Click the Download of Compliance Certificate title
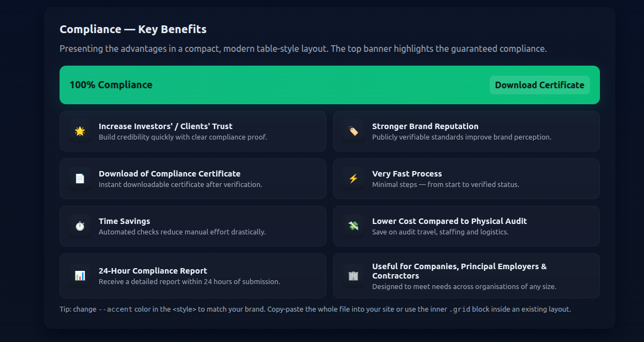Viewport: 644px width, 342px height. [x=169, y=174]
